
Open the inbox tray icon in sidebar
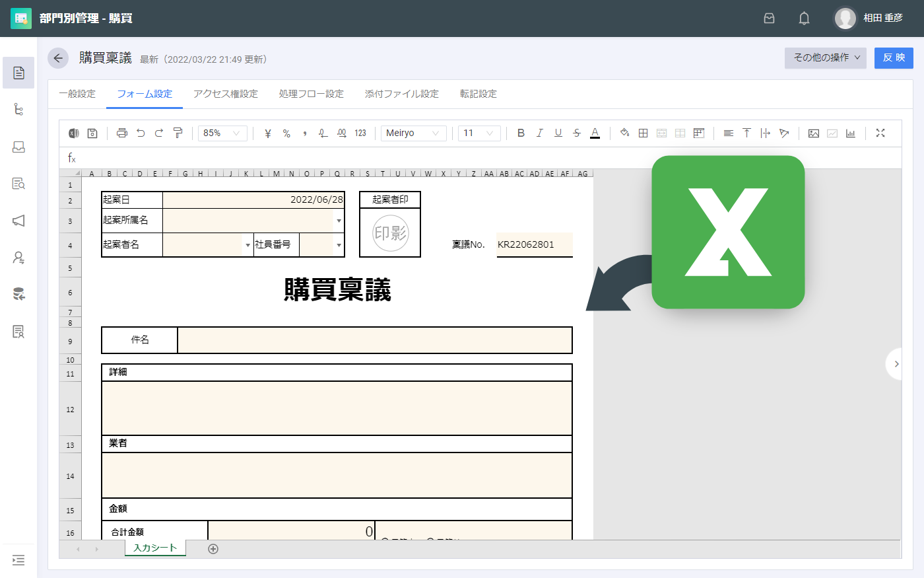[x=18, y=147]
